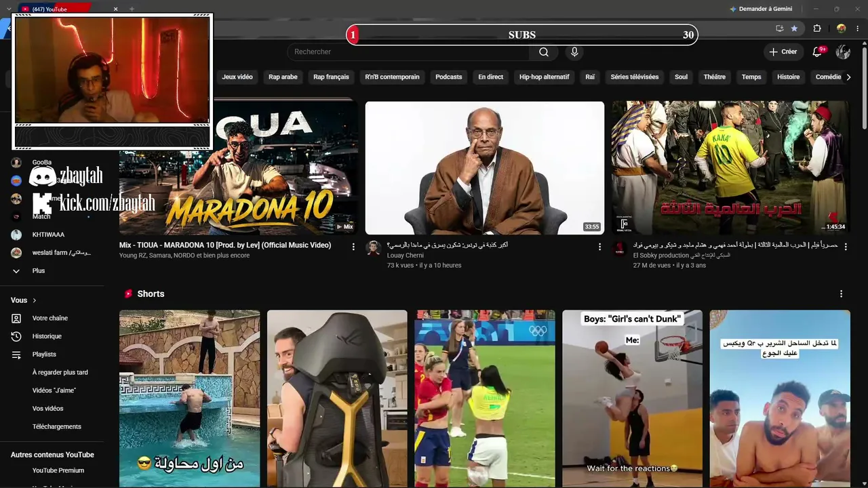Open the "Girl's can't Dunk" short
The height and width of the screenshot is (488, 868).
point(633,399)
